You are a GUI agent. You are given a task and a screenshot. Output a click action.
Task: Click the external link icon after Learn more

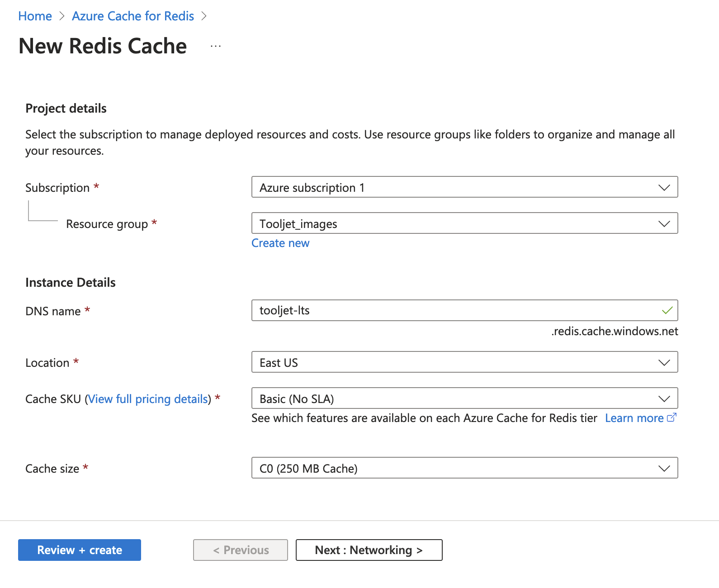(x=672, y=417)
